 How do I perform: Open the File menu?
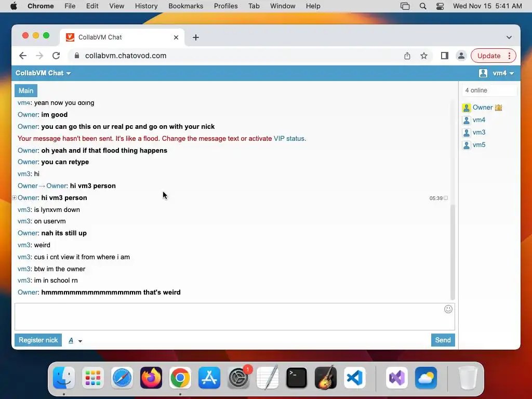pos(70,6)
